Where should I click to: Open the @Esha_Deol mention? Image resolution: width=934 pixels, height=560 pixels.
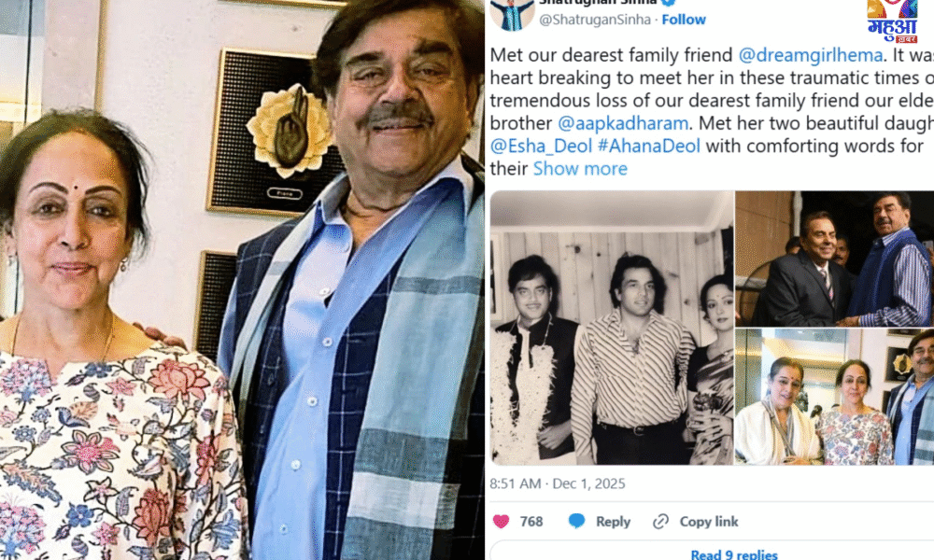[x=541, y=146]
